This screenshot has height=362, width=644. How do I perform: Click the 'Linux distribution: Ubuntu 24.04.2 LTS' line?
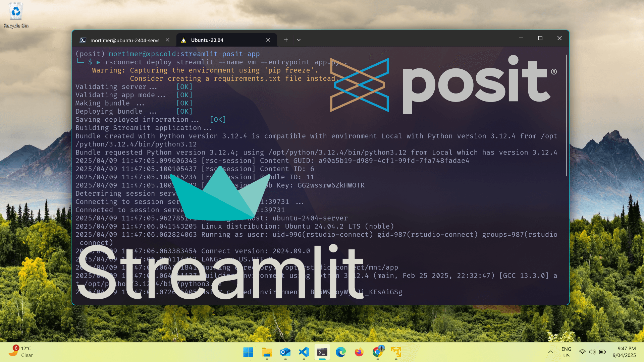(234, 226)
